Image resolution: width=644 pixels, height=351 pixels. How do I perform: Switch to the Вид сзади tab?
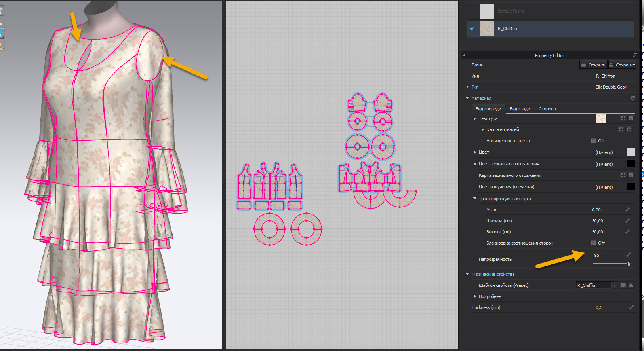[x=520, y=109]
